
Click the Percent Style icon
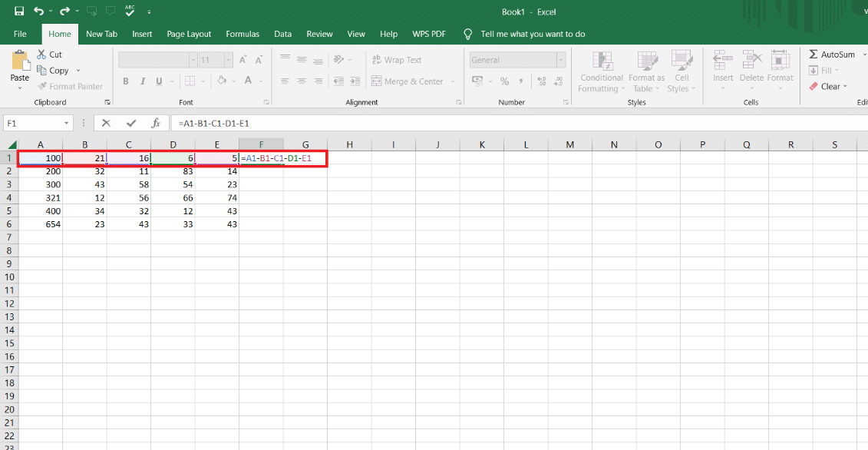pos(504,80)
